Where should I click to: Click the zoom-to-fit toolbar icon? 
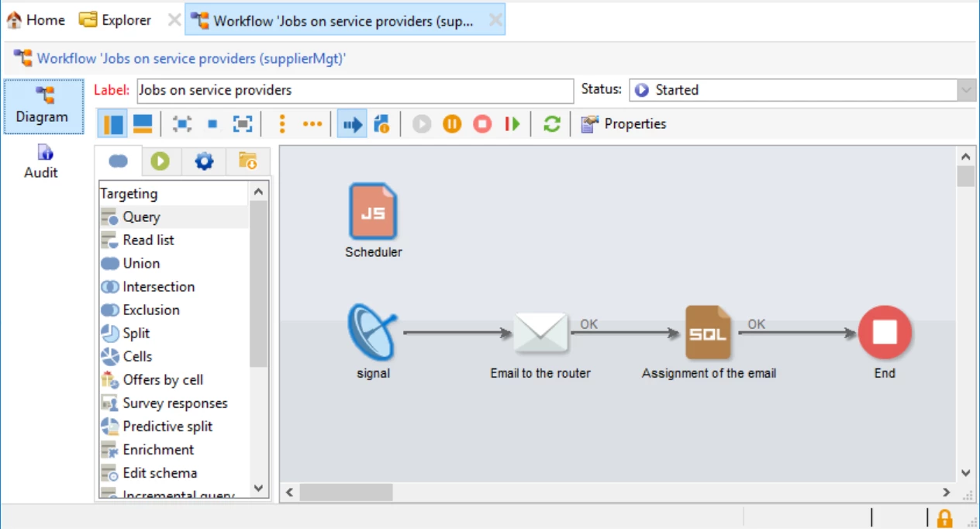coord(181,124)
